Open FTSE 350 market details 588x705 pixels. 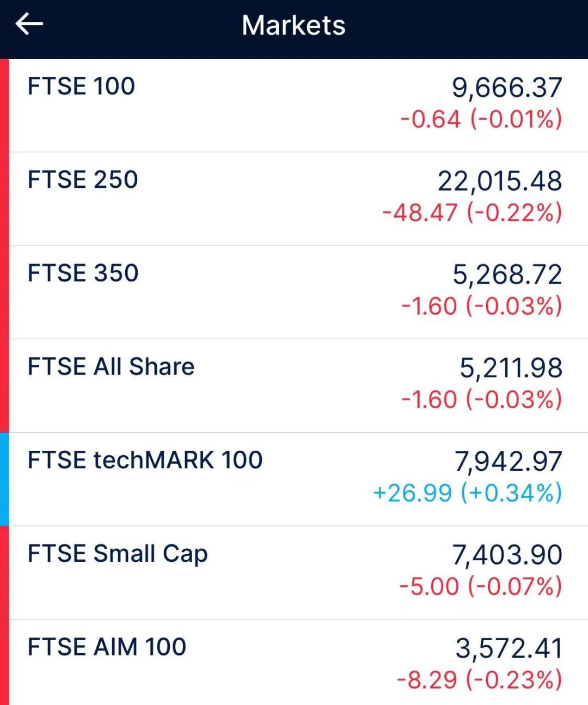83,273
